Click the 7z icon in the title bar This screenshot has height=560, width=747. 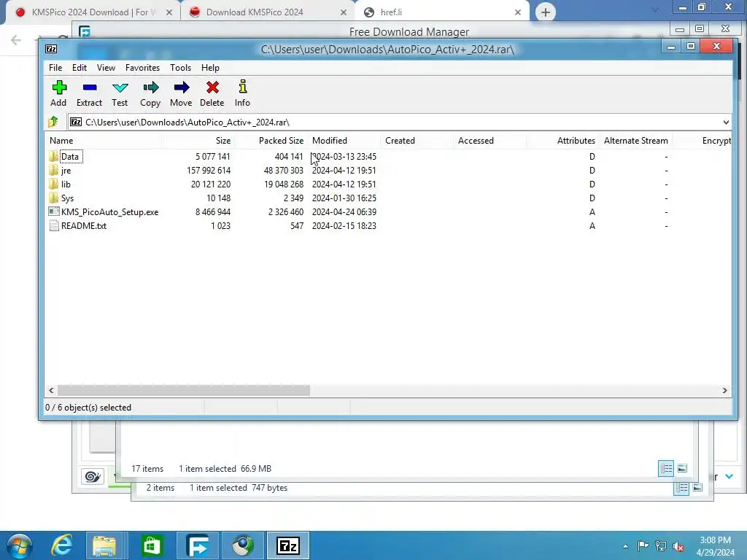(x=51, y=49)
